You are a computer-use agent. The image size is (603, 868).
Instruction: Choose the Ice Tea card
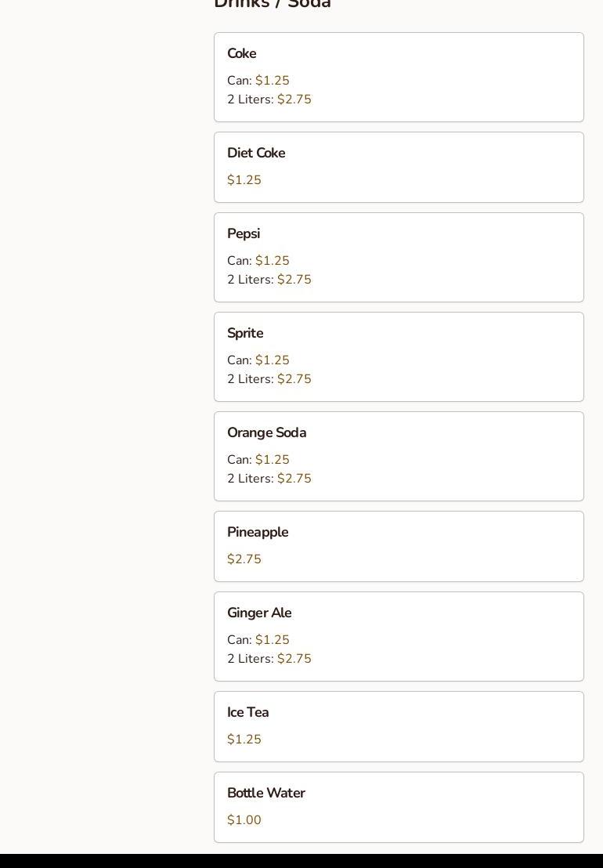click(x=399, y=726)
